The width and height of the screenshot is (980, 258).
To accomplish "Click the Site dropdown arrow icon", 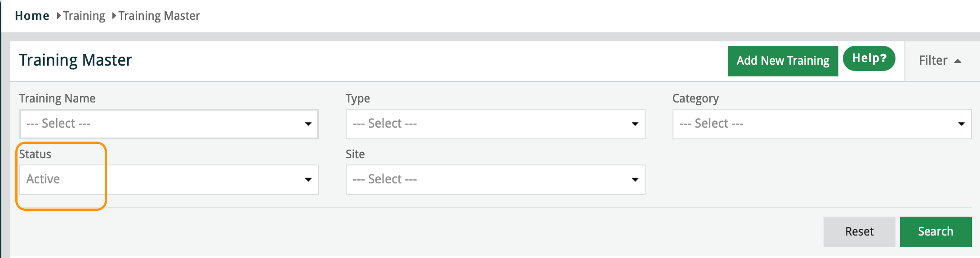I will [x=635, y=180].
